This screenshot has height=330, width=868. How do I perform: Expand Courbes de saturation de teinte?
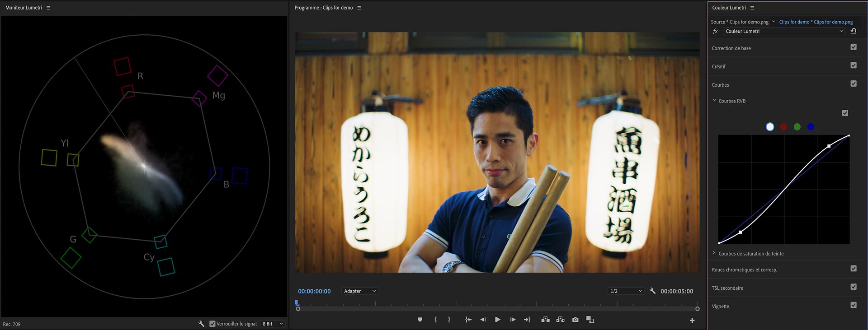coord(714,253)
